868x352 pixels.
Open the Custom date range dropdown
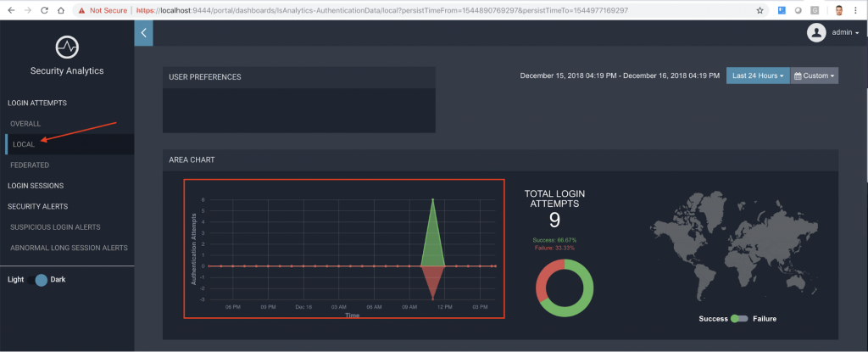tap(814, 75)
